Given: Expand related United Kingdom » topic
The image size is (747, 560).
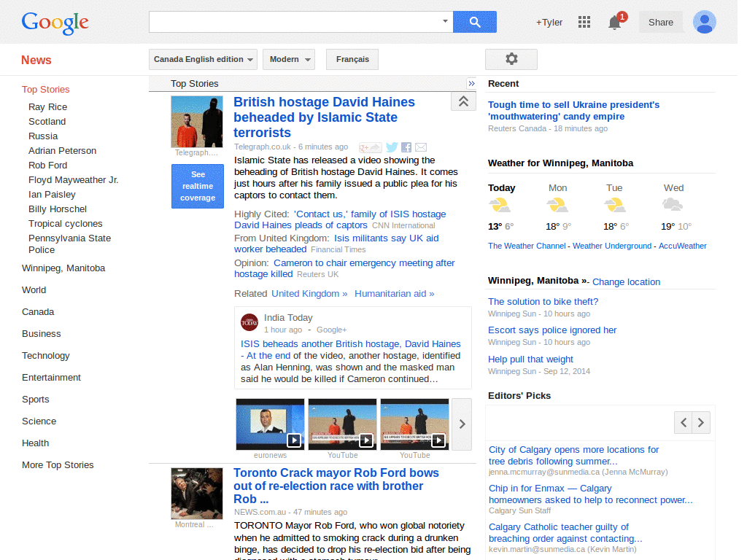Looking at the screenshot, I should [309, 294].
